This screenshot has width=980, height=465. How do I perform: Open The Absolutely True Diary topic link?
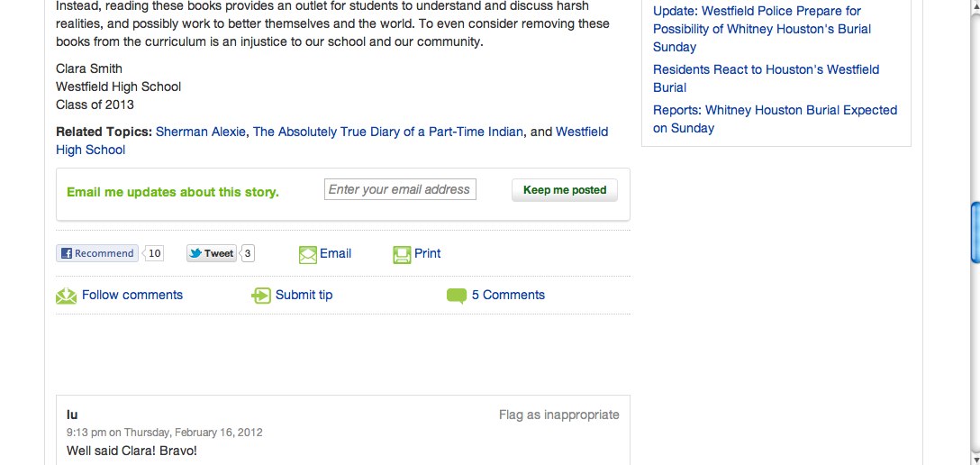387,132
